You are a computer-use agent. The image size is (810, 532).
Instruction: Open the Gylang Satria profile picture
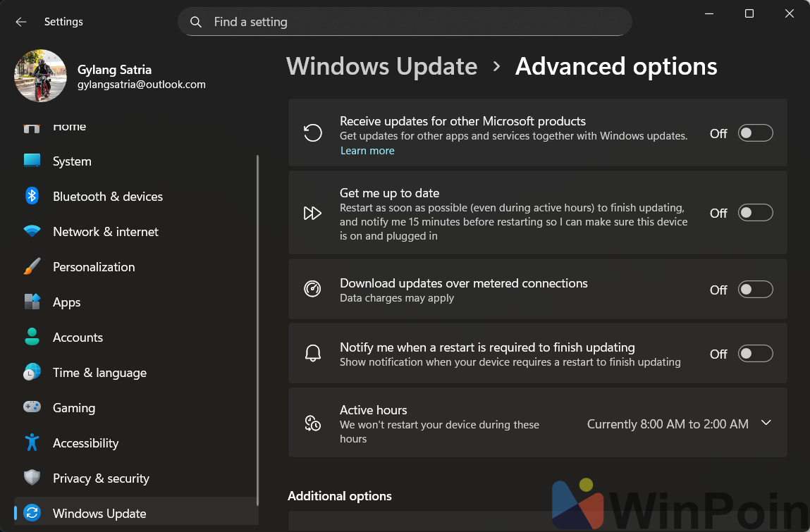click(x=40, y=75)
